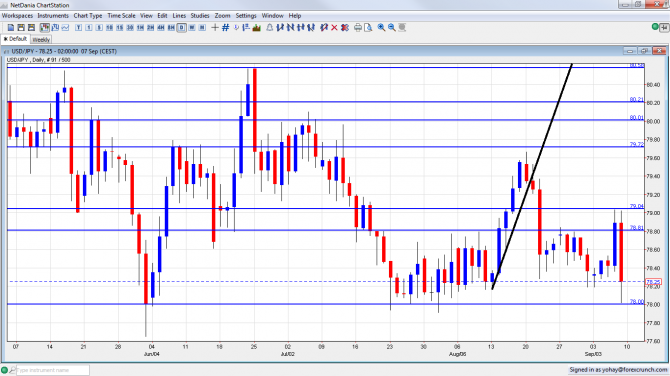This screenshot has height=376, width=670.
Task: Click the 'Signed in as' status bar text
Action: tap(618, 370)
